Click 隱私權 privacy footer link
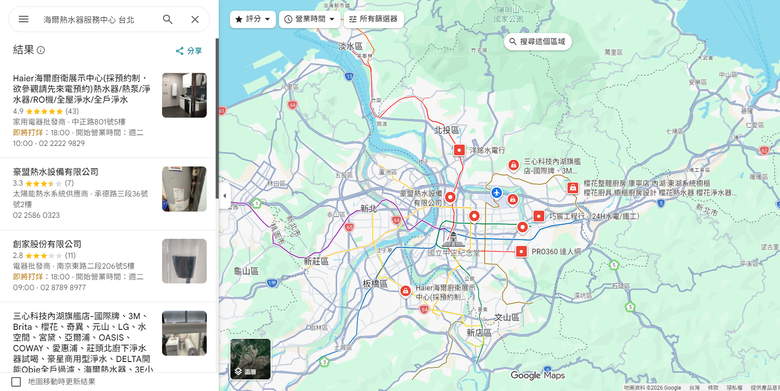The height and width of the screenshot is (391, 780). [x=734, y=388]
